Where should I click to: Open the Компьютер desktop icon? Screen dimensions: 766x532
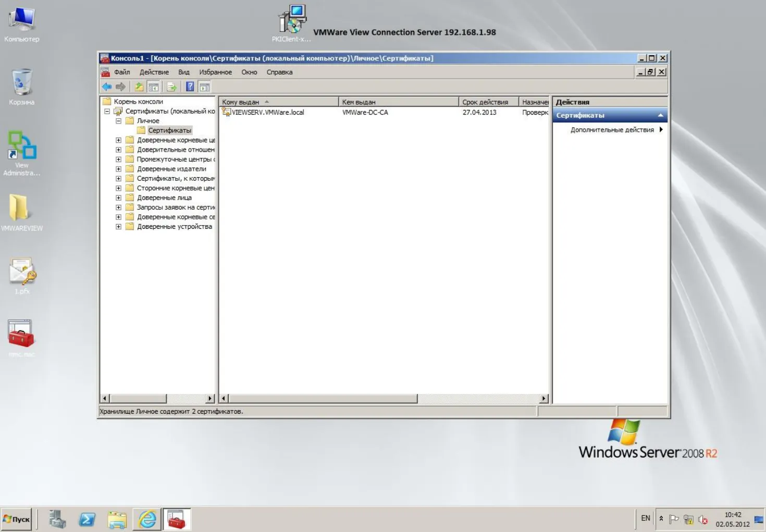(x=22, y=24)
